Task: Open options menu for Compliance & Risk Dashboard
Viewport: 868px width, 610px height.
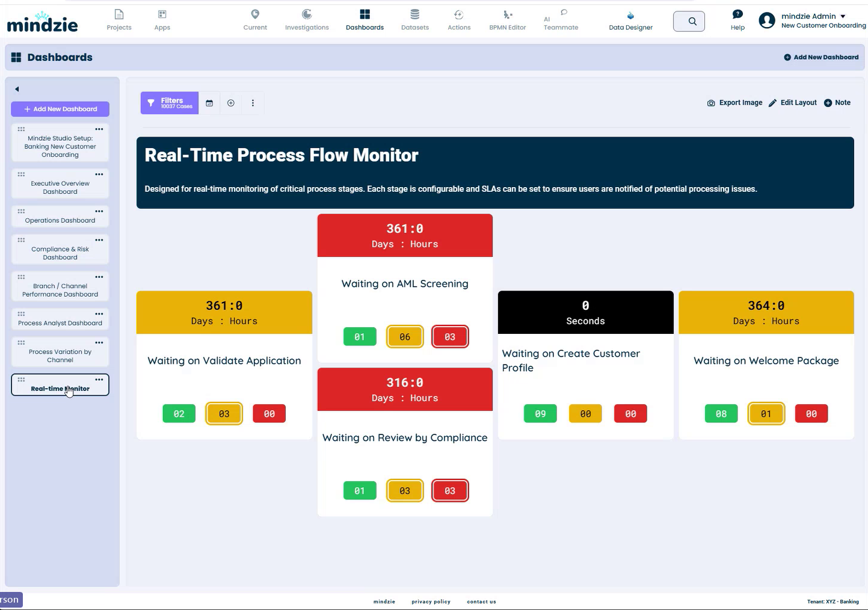Action: (x=99, y=240)
